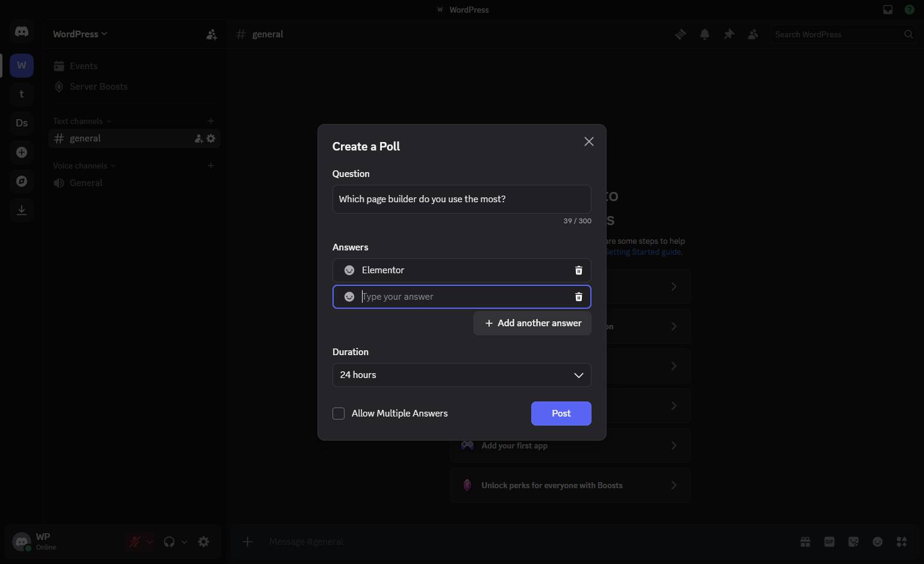Select the general text channel
Image resolution: width=924 pixels, height=564 pixels.
[x=134, y=138]
